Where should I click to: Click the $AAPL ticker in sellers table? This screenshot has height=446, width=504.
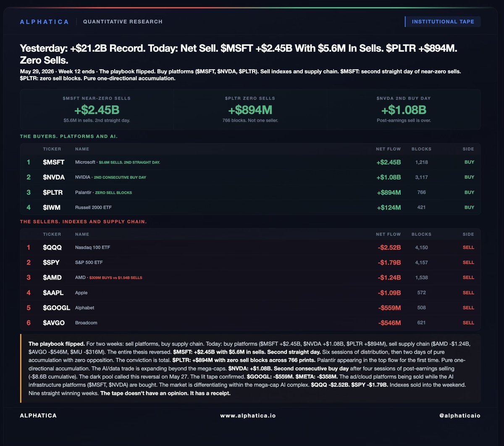53,293
